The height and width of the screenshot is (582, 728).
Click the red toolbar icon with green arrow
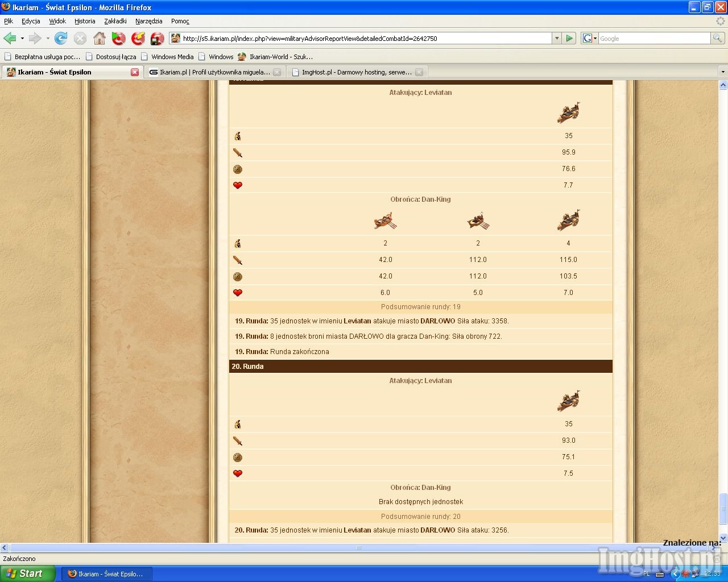pyautogui.click(x=119, y=38)
